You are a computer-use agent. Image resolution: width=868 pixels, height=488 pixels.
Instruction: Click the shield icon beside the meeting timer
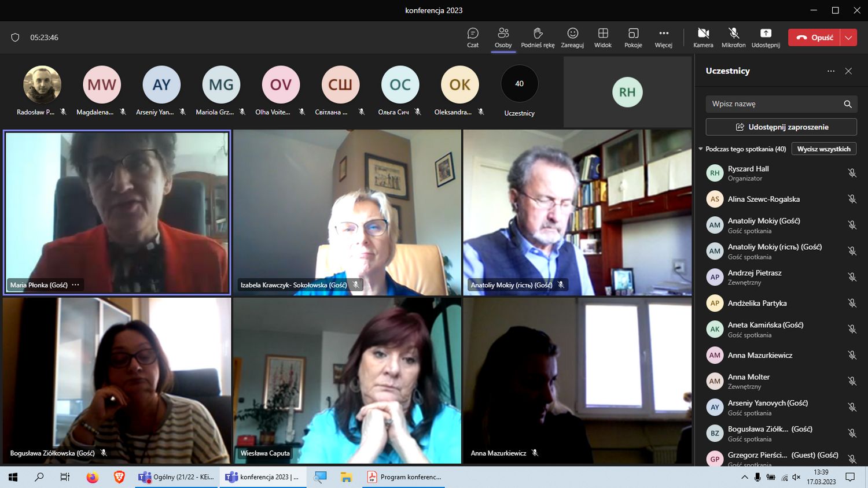pyautogui.click(x=16, y=38)
